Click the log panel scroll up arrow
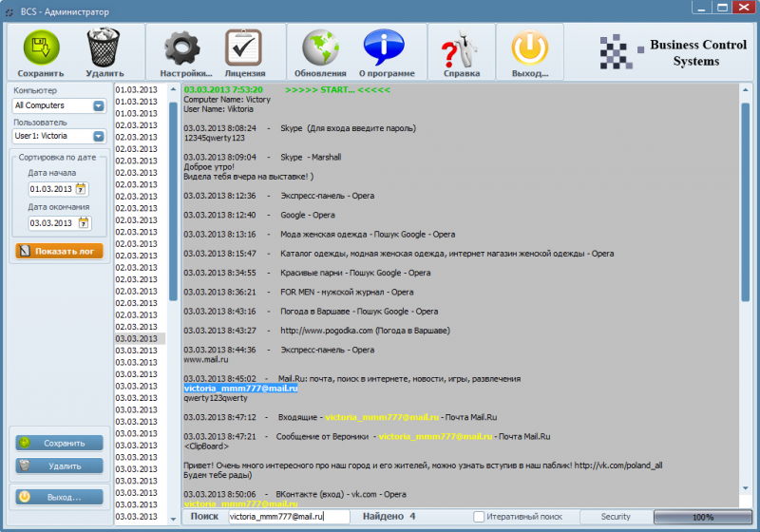Viewport: 760px width, 532px height. point(746,89)
